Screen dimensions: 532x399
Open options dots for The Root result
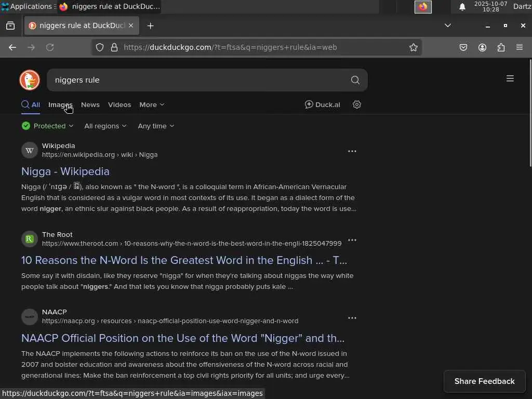[352, 240]
